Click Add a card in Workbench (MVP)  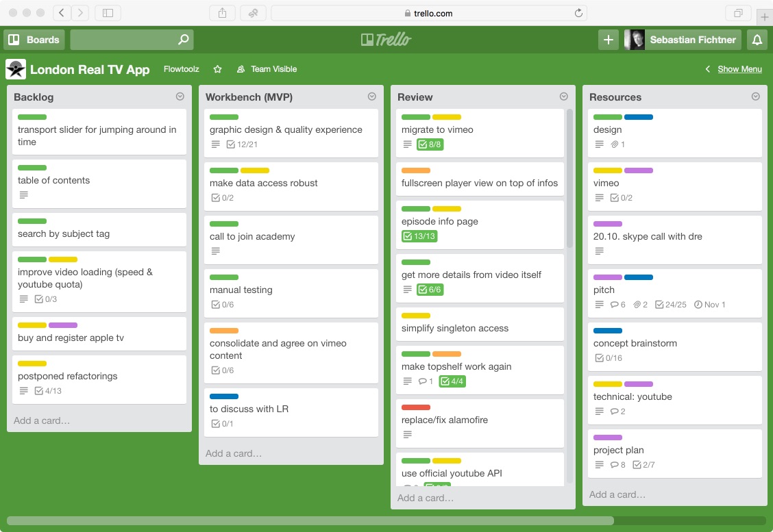(x=234, y=454)
